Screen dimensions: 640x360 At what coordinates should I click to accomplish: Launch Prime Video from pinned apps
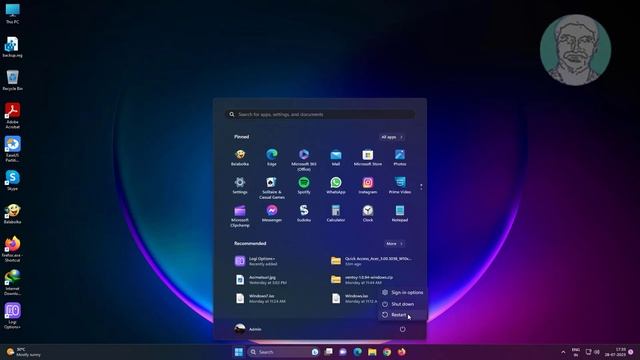400,186
